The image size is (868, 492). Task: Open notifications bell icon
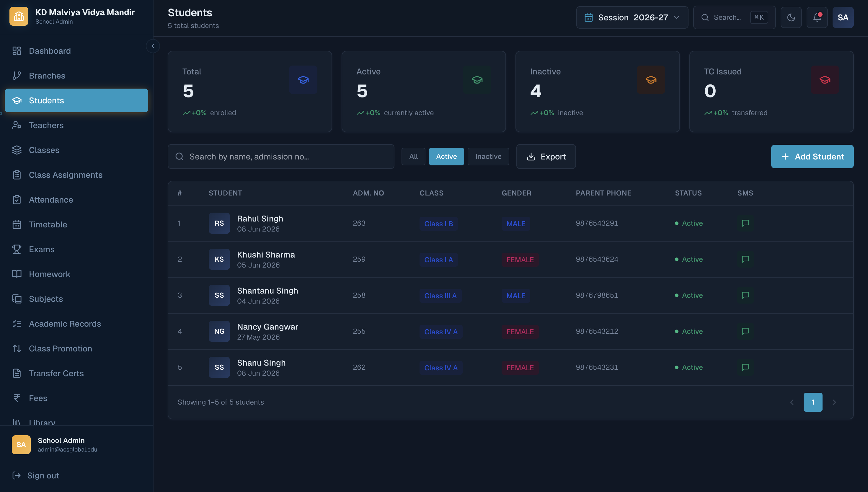(817, 17)
